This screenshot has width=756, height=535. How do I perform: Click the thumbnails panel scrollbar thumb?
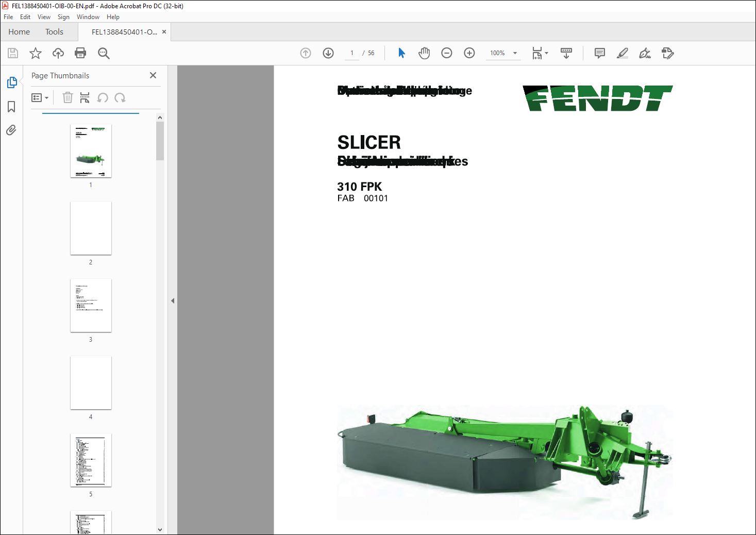coord(160,141)
